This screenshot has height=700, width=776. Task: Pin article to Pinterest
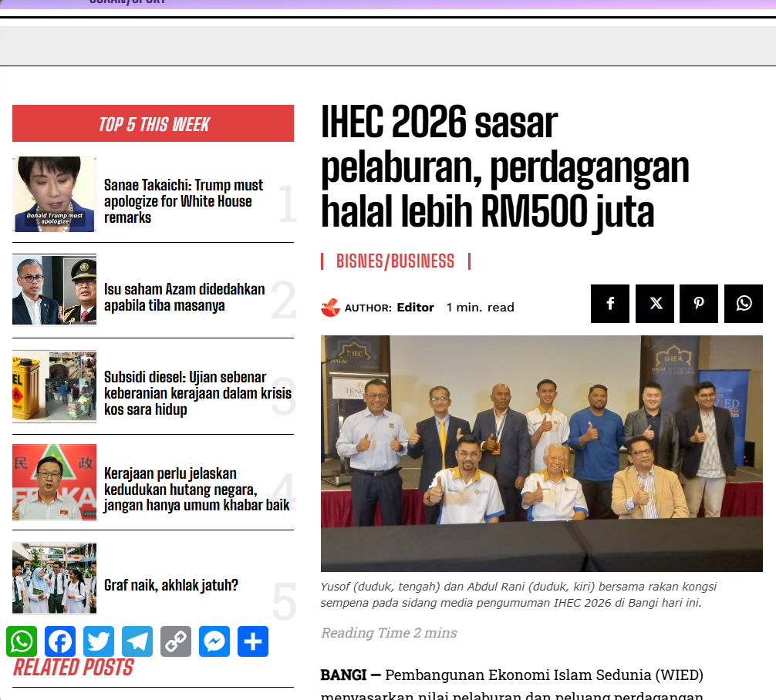[x=699, y=303]
